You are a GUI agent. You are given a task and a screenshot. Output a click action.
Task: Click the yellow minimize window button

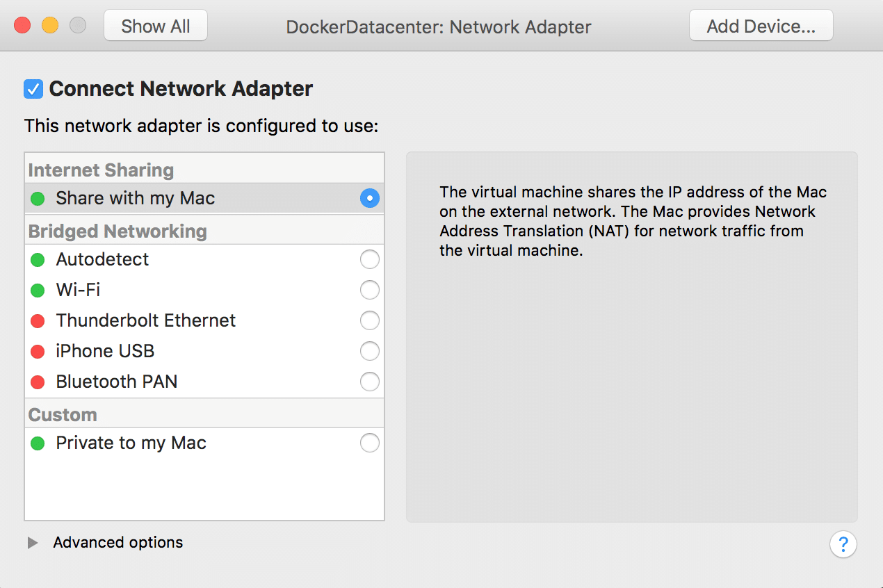coord(50,26)
